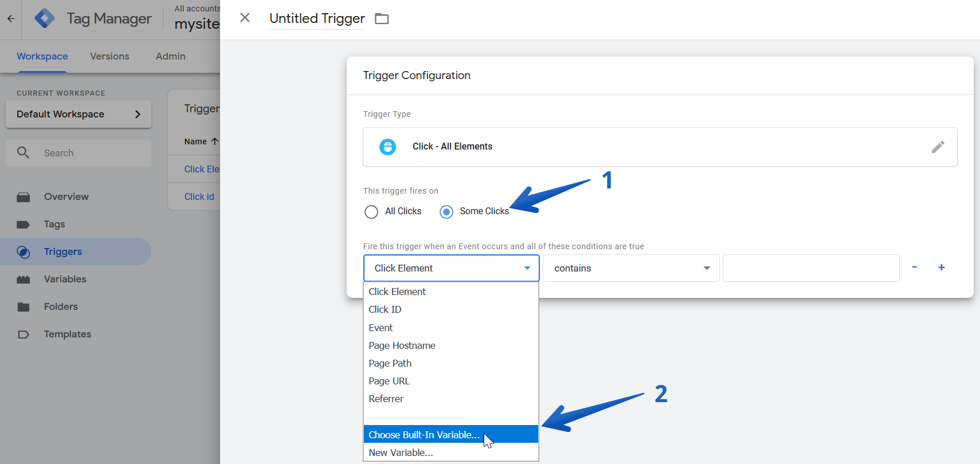This screenshot has width=980, height=464.
Task: Click the search magnifier icon in sidebar
Action: tap(23, 152)
